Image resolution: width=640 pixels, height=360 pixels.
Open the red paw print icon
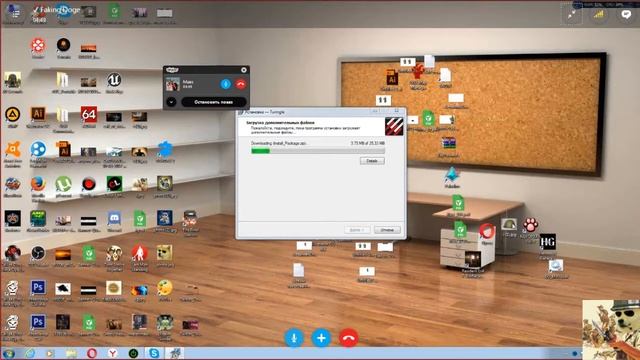[530, 225]
